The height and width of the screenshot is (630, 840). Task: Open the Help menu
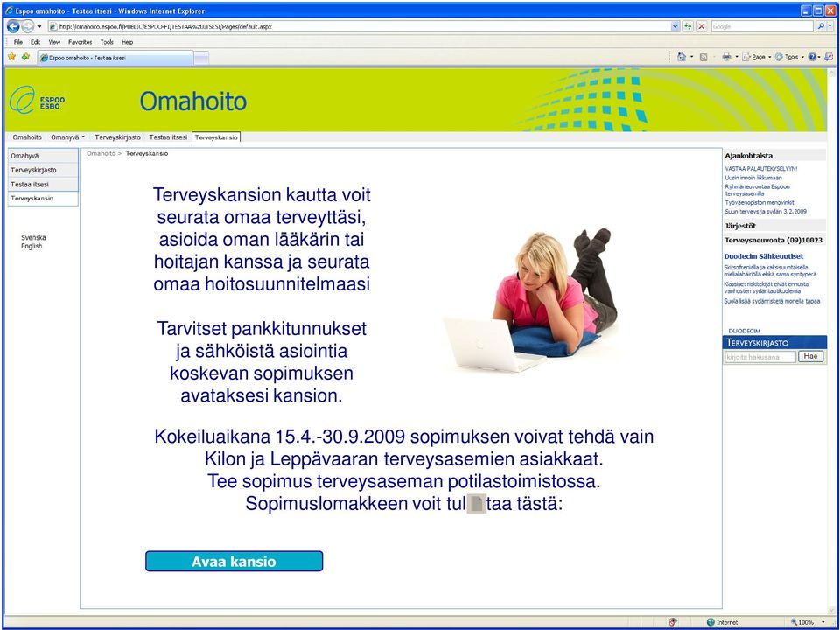127,42
